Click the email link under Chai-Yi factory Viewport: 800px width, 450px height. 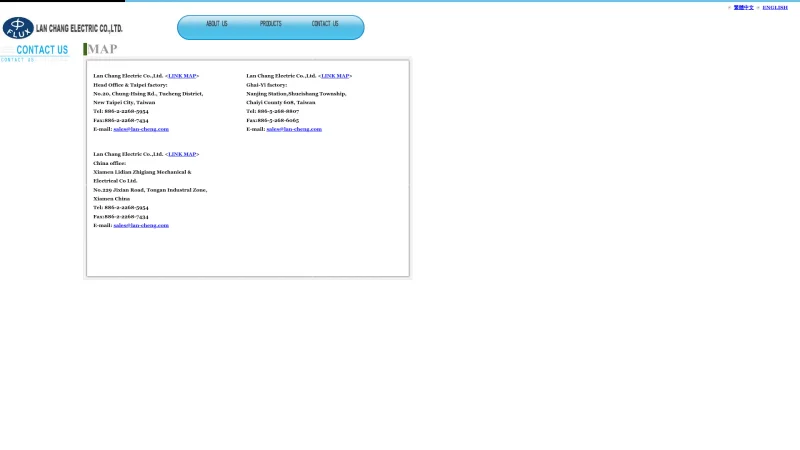294,129
